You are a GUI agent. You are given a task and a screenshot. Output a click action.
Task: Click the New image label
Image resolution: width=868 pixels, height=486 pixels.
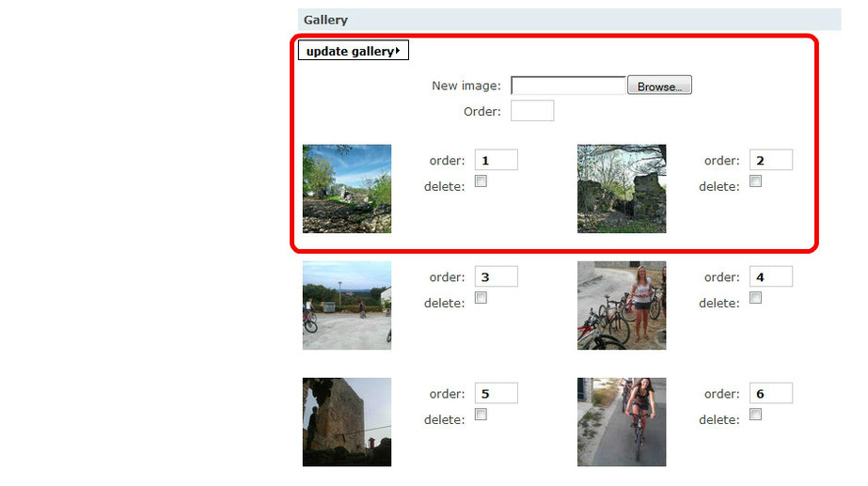(466, 86)
